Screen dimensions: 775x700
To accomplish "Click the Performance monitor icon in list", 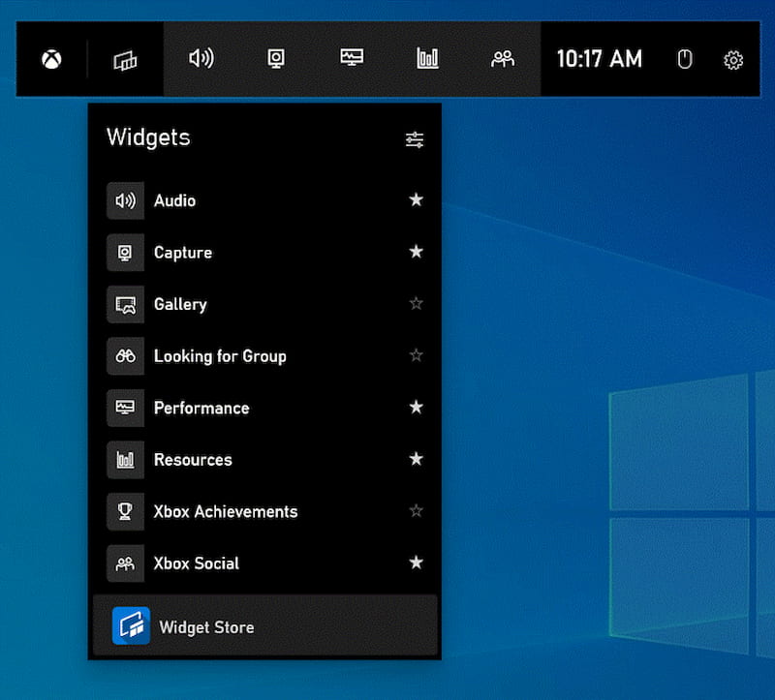I will click(126, 408).
